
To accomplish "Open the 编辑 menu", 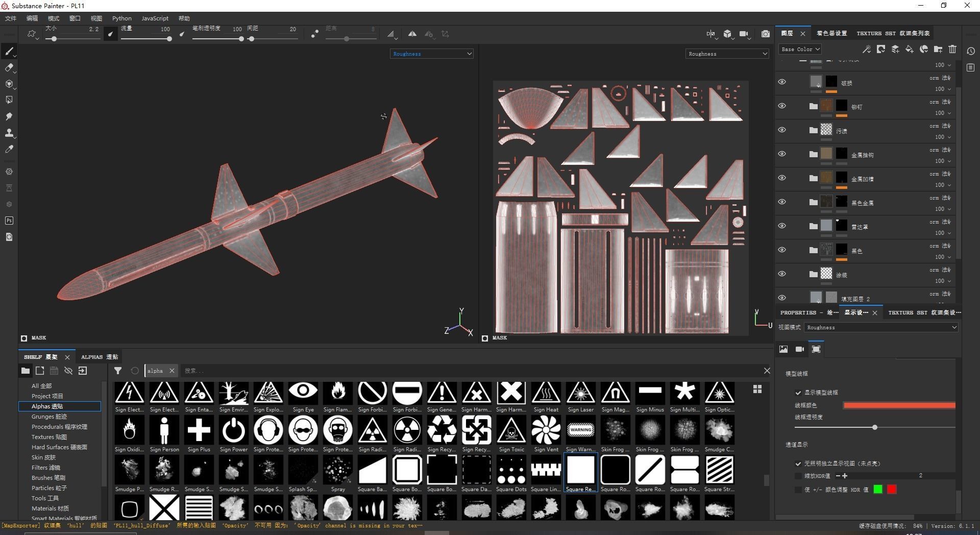I will point(32,18).
